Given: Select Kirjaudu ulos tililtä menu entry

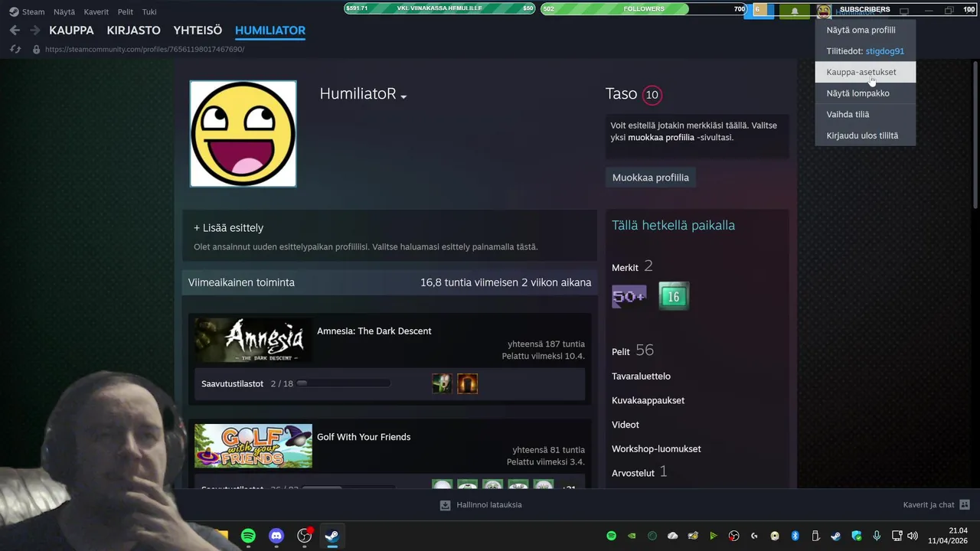Looking at the screenshot, I should click(865, 135).
